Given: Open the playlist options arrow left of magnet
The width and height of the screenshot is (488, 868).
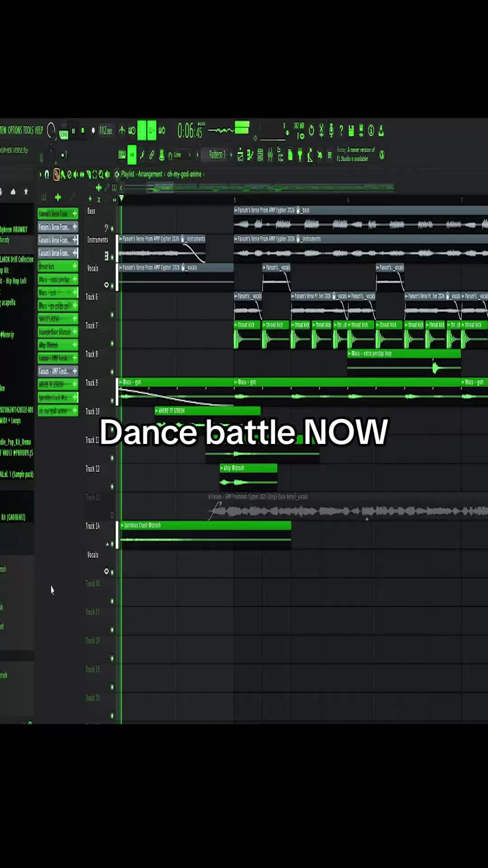Looking at the screenshot, I should pyautogui.click(x=40, y=174).
